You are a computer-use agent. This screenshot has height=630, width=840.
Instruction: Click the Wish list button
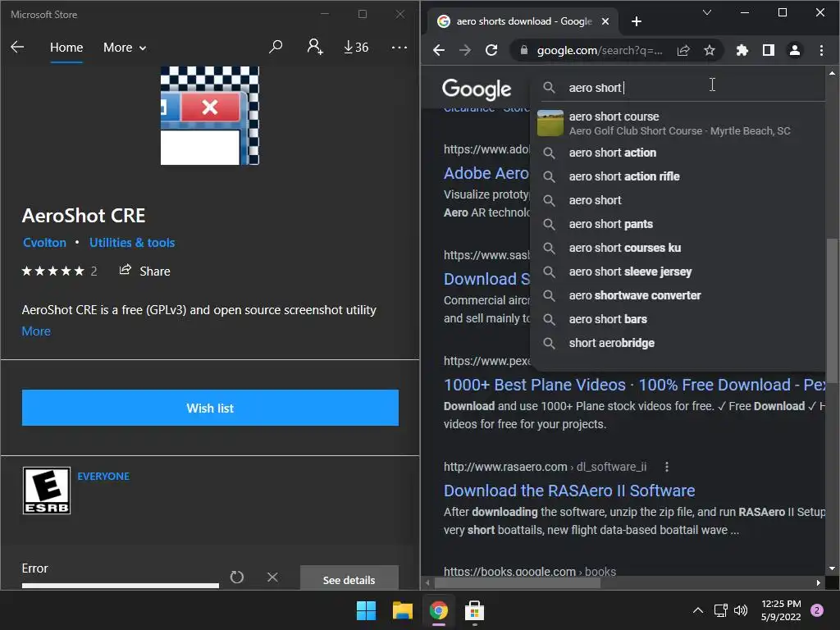tap(210, 408)
